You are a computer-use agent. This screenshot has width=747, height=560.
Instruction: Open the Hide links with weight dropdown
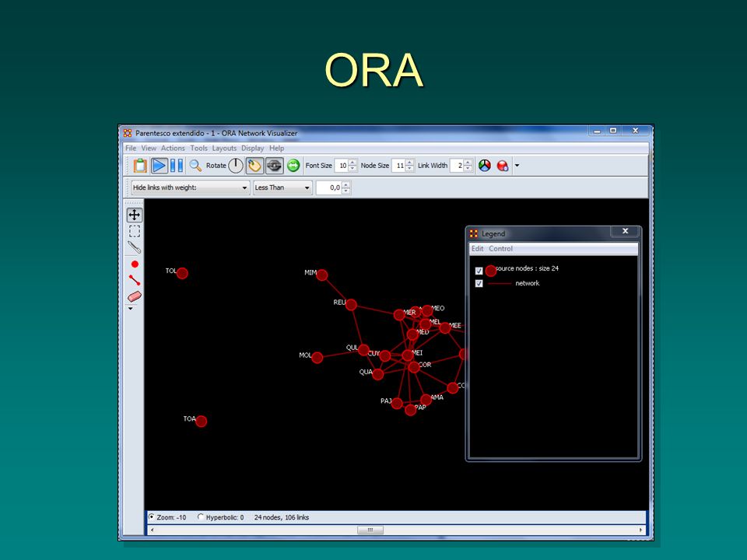pyautogui.click(x=190, y=187)
